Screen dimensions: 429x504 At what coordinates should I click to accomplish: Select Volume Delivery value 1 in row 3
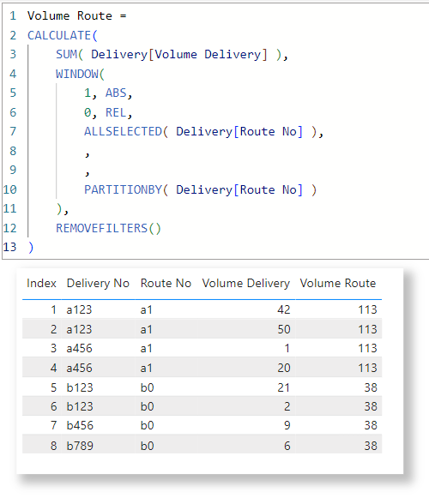coord(287,348)
